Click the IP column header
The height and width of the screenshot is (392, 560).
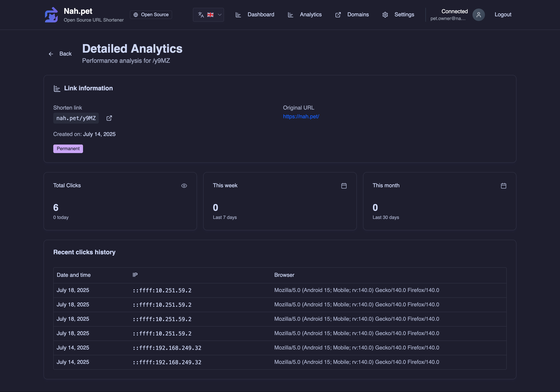(135, 275)
